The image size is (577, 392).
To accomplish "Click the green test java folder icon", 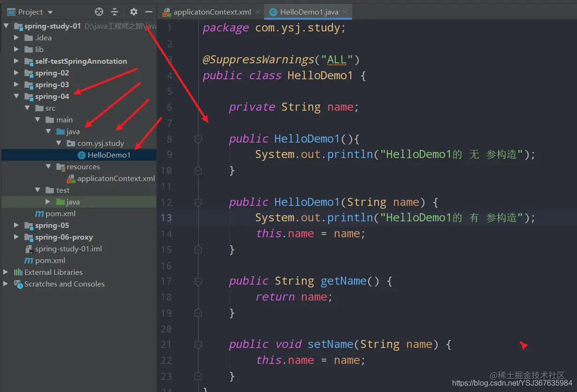I will point(61,202).
